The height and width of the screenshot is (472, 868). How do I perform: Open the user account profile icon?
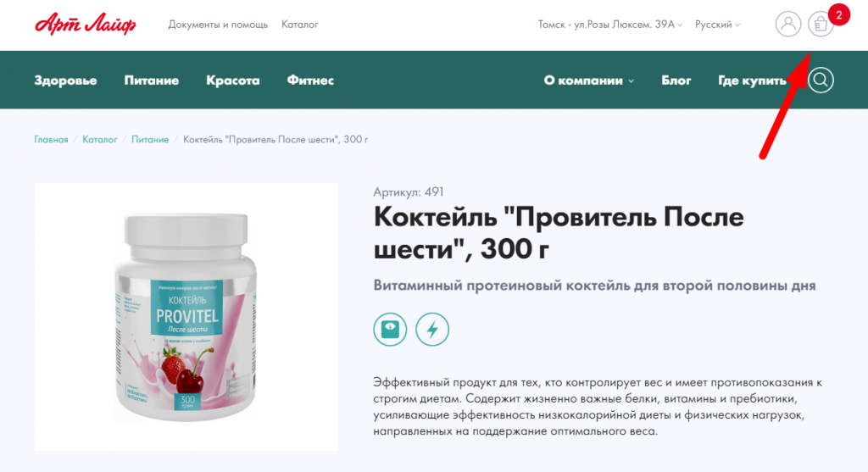pos(787,25)
